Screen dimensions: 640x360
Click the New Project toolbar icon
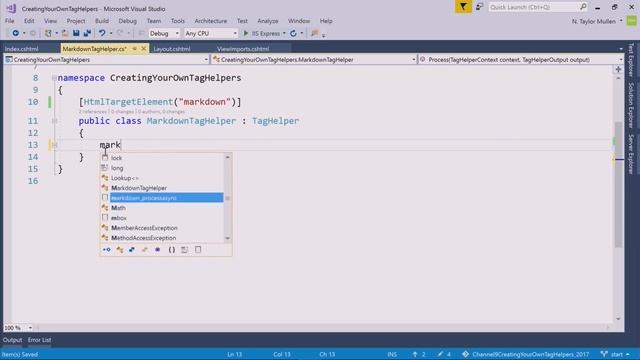(x=48, y=33)
